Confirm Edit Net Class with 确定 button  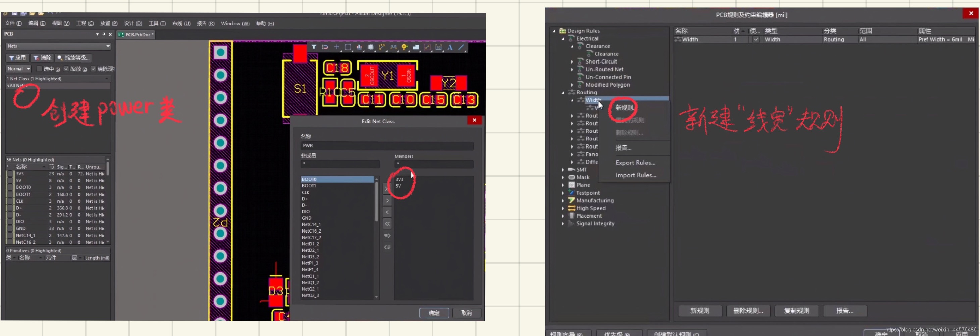coord(434,313)
